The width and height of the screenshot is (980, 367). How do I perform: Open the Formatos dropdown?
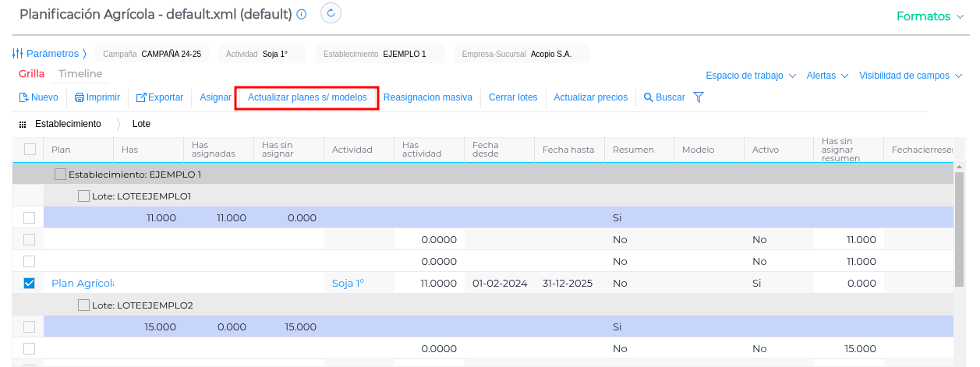coord(929,16)
